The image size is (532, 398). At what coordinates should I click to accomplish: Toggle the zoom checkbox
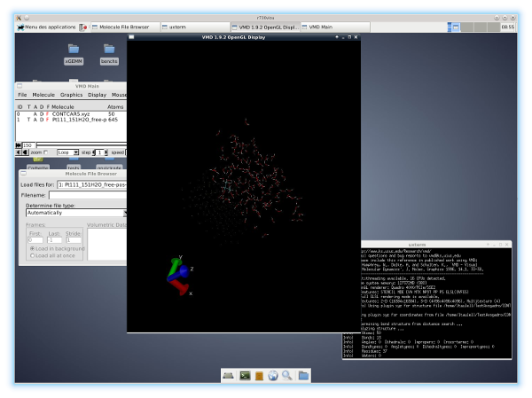[46, 152]
